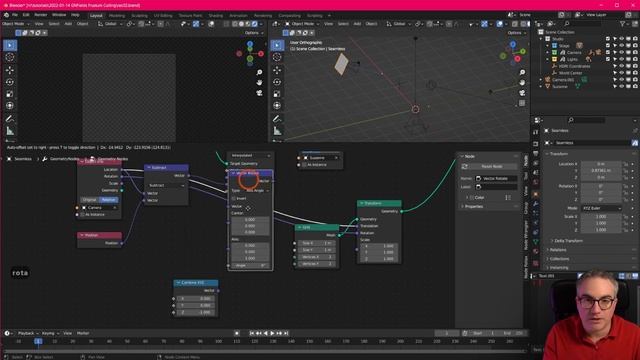640x360 pixels.
Task: Hide the Lights collection with eye icon
Action: tap(622, 59)
